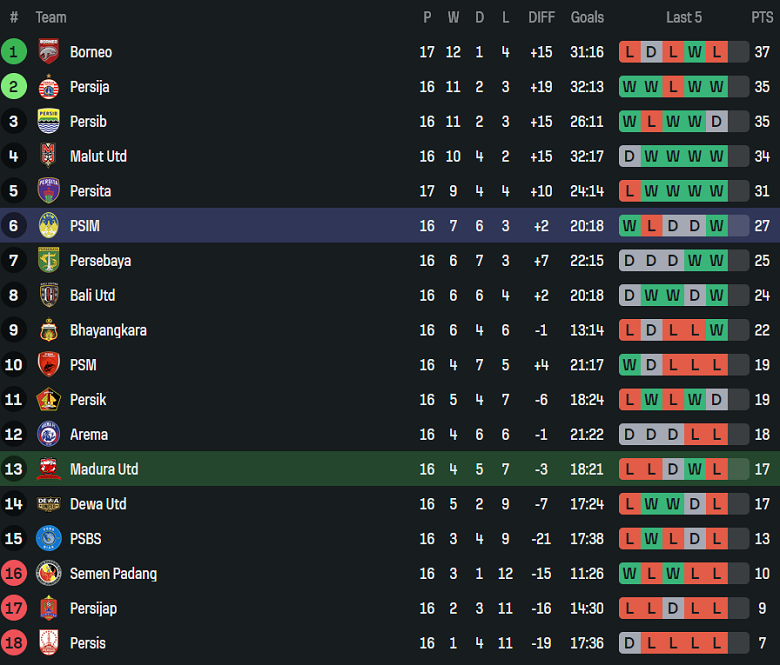
Task: Open the Semen Padang badge icon
Action: (x=48, y=574)
